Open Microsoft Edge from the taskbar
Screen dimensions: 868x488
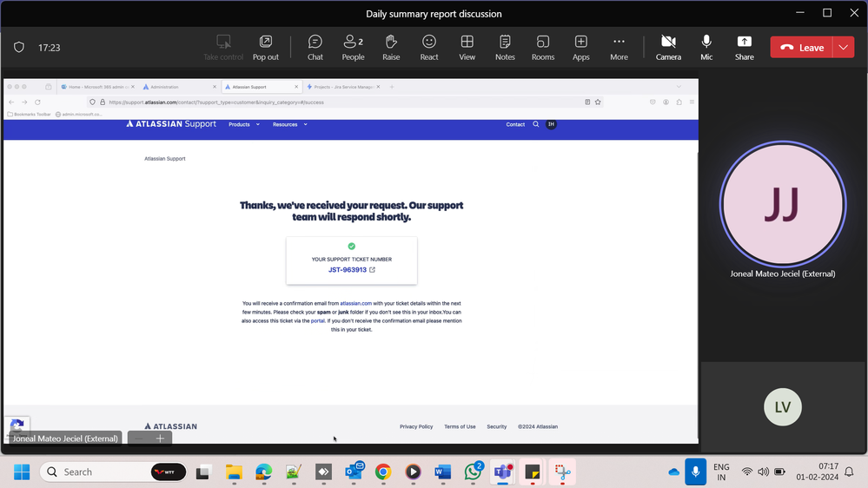(x=263, y=472)
